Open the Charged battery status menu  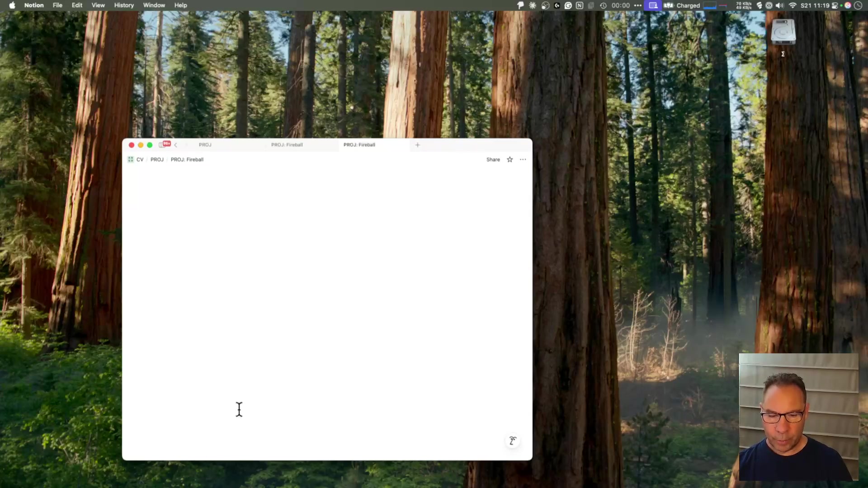point(688,5)
